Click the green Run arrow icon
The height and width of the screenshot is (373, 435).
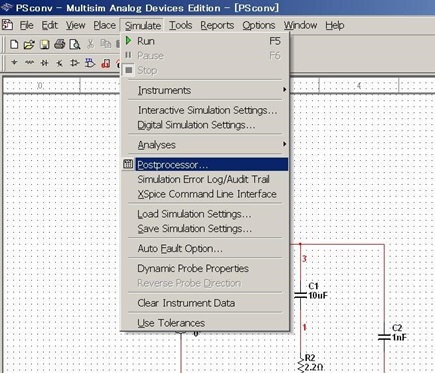pos(128,41)
